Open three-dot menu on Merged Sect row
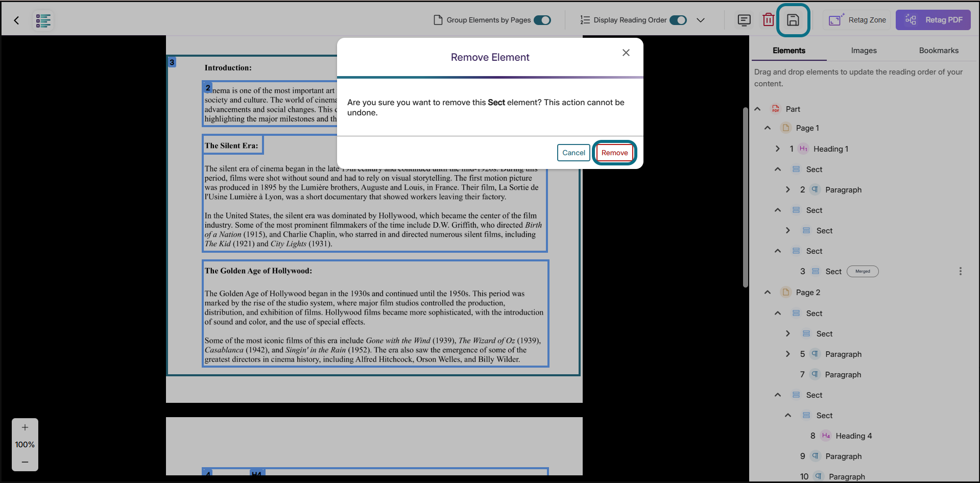Screen dimensions: 980x483 click(x=960, y=271)
